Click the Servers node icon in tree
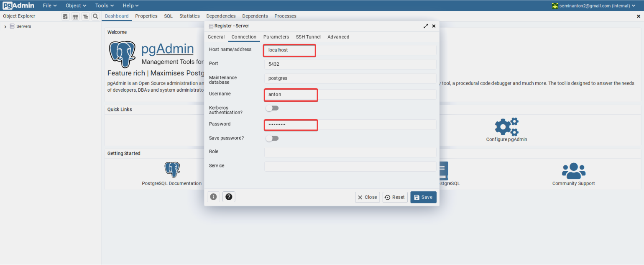This screenshot has height=265, width=644. (x=12, y=26)
